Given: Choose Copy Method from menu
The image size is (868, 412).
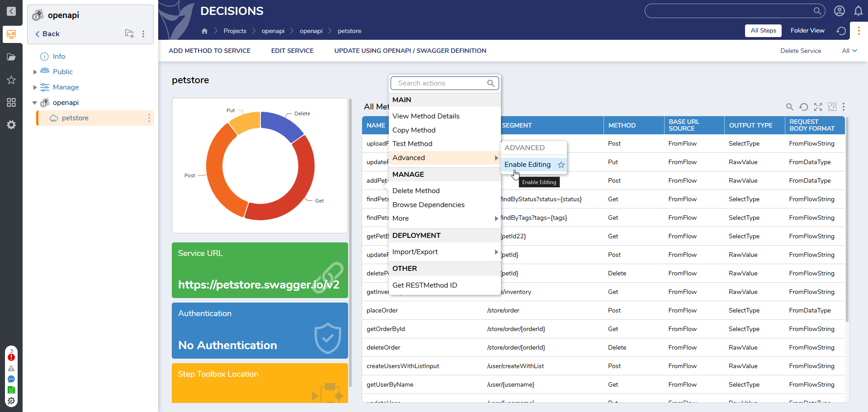Looking at the screenshot, I should pos(414,130).
